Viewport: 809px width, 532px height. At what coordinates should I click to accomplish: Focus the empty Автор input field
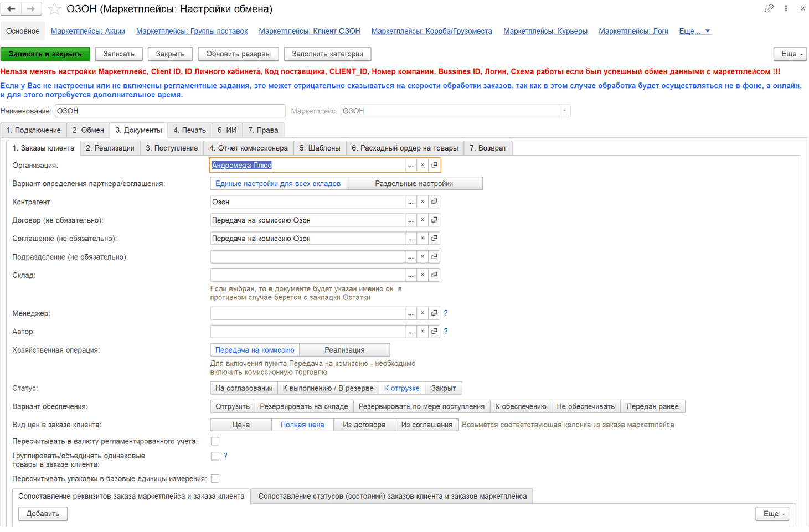click(x=307, y=331)
